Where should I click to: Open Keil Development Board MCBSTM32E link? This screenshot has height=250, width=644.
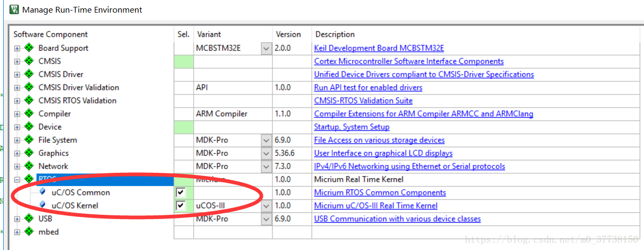(x=379, y=48)
